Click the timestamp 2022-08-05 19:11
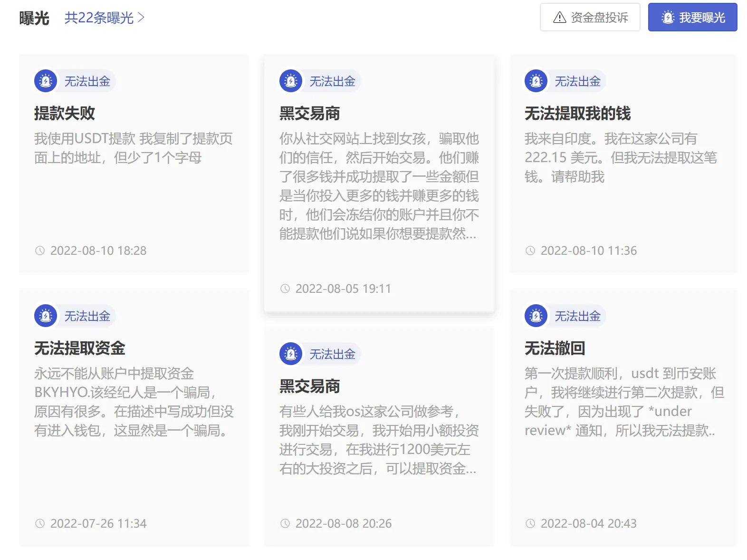 (x=344, y=289)
